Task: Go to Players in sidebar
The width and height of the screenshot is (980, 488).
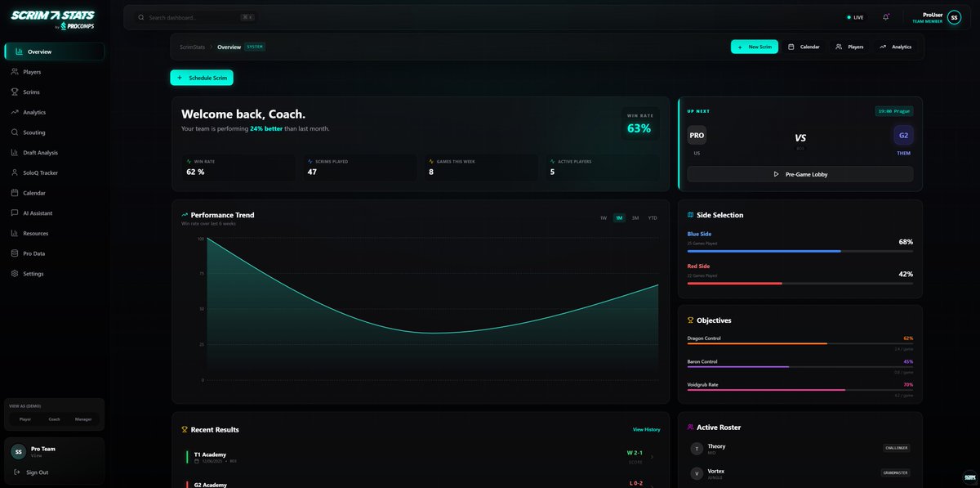Action: 54,72
